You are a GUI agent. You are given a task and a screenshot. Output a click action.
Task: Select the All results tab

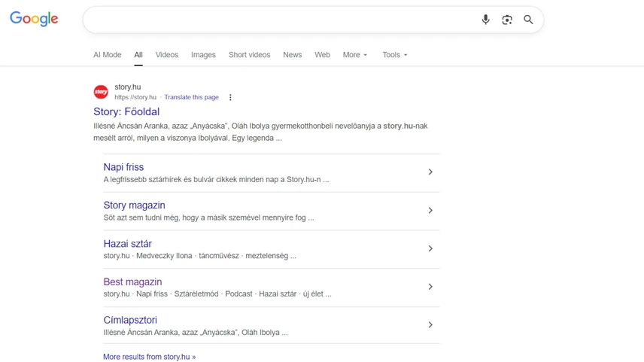click(x=138, y=55)
